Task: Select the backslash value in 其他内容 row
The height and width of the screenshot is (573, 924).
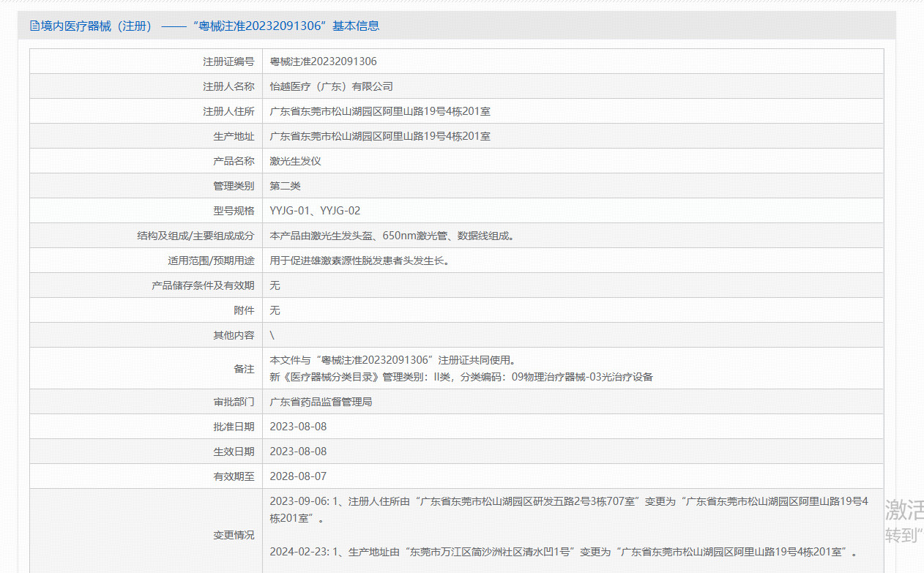Action: (x=271, y=334)
